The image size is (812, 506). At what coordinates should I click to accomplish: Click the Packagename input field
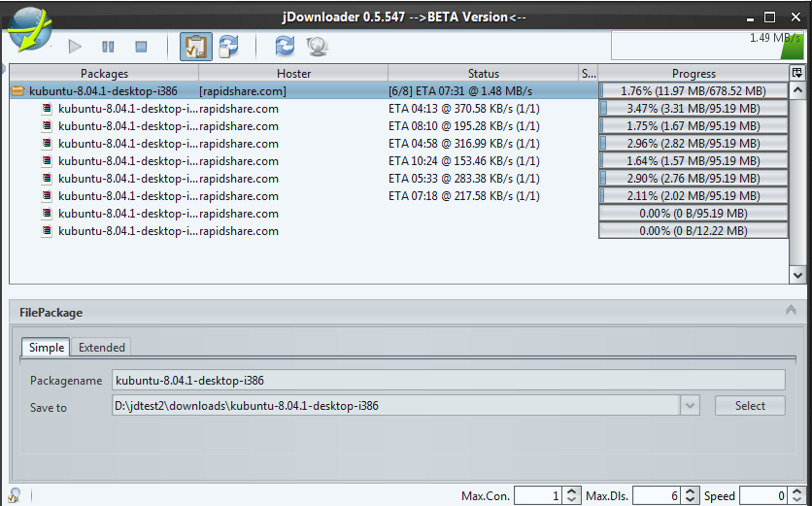coord(449,380)
